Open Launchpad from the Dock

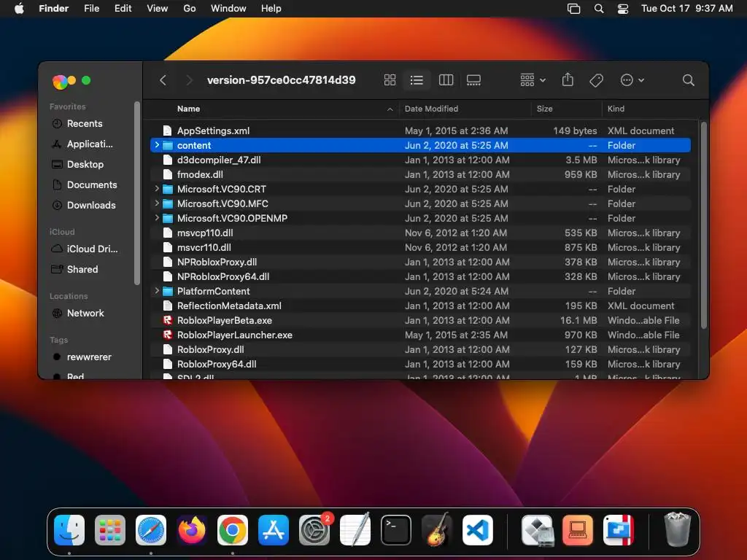click(110, 529)
